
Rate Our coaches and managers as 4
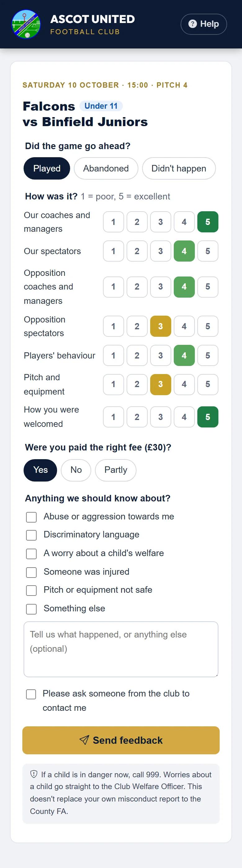click(184, 222)
